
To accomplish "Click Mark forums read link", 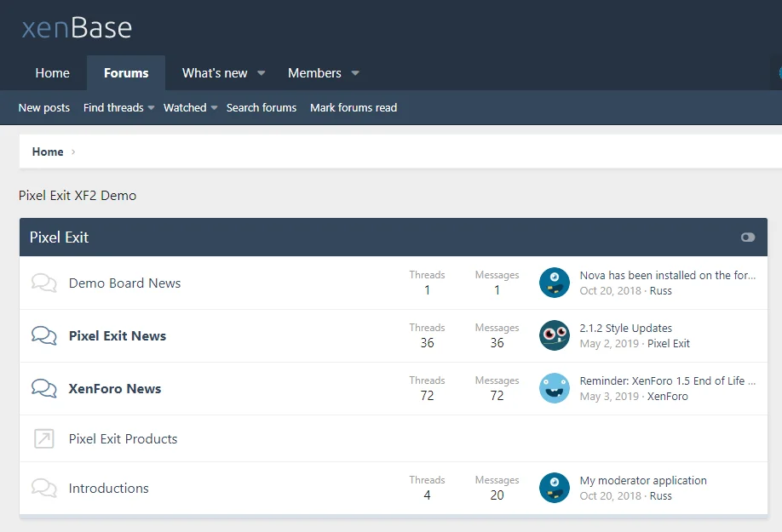I will 354,107.
